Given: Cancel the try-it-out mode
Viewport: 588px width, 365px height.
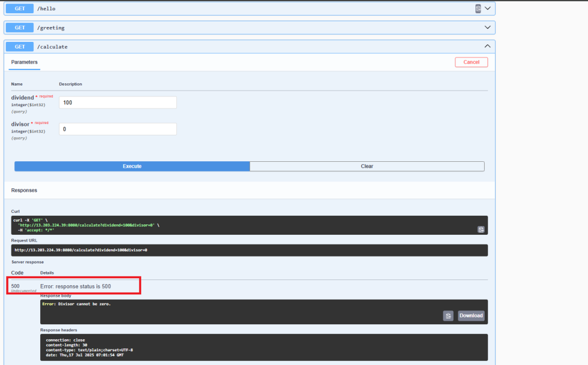Looking at the screenshot, I should tap(471, 62).
